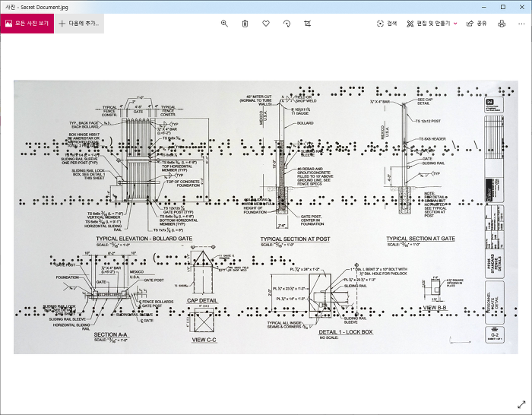Open the more options ellipsis menu
The image size is (532, 415).
521,24
